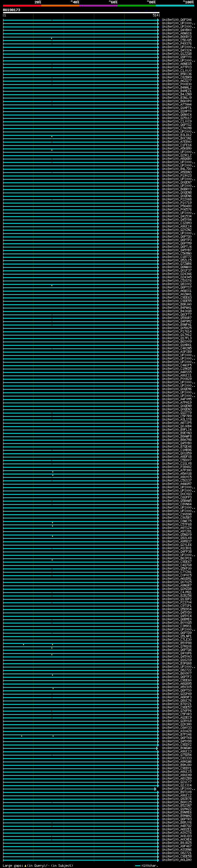Select hit UniRef100_Q2GP49
This screenshot has height=868, width=197.
point(177,694)
